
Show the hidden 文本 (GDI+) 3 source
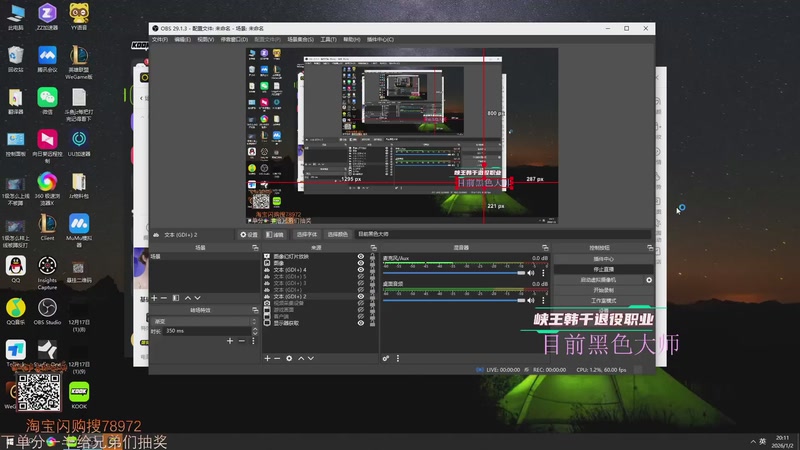[361, 283]
